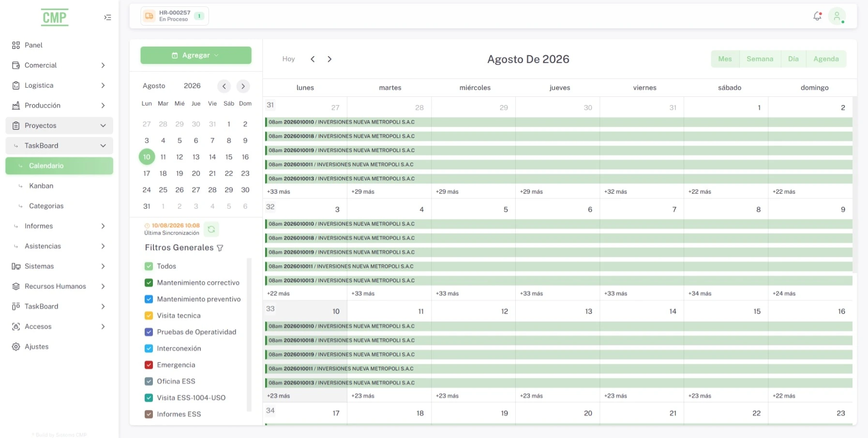This screenshot has width=868, height=438.
Task: Expand the Recursos Humanos menu chevron
Action: tap(103, 287)
